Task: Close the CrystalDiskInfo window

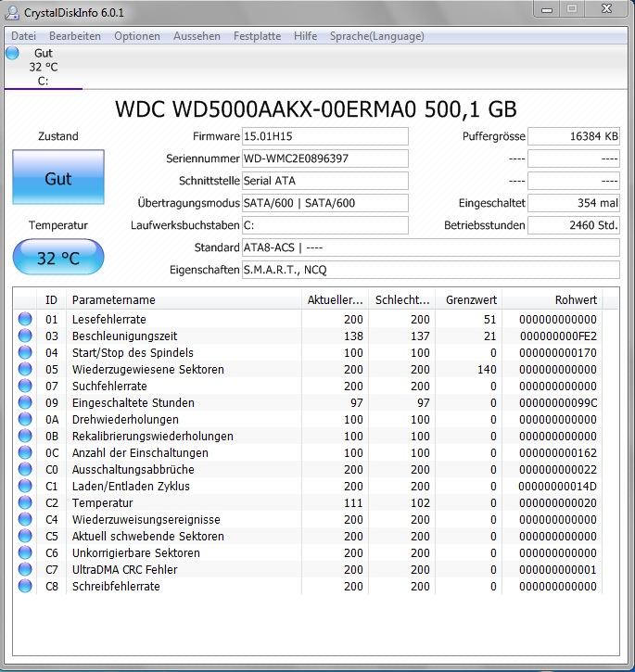Action: pos(606,9)
